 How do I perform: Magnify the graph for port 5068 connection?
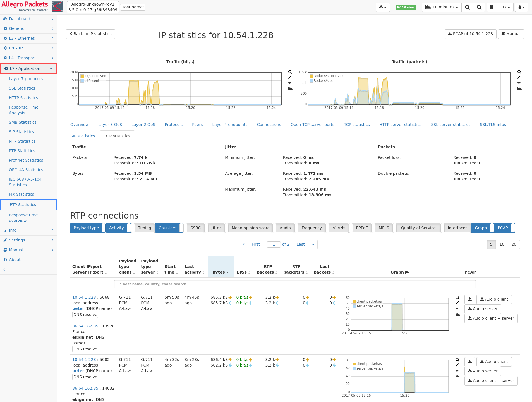[457, 298]
